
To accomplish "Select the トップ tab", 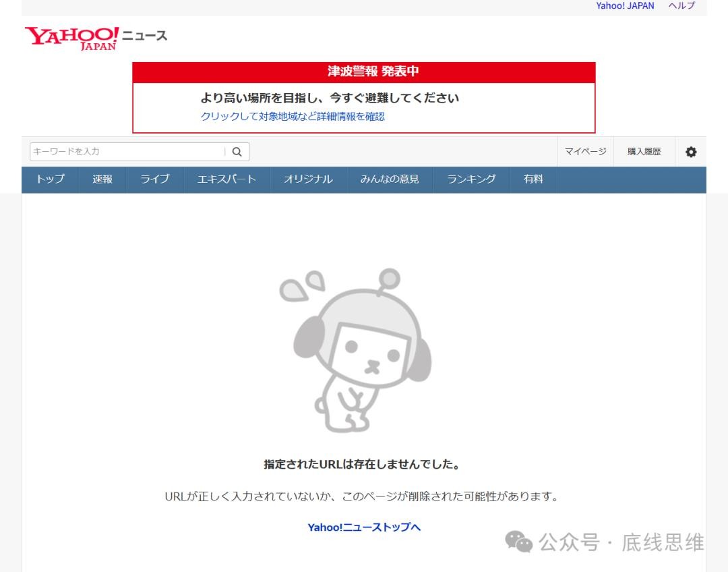I will pyautogui.click(x=50, y=179).
